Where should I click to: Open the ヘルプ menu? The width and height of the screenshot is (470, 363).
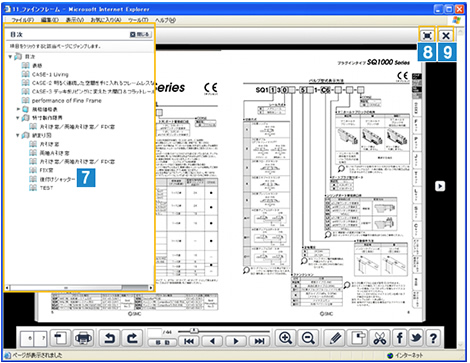coord(165,20)
